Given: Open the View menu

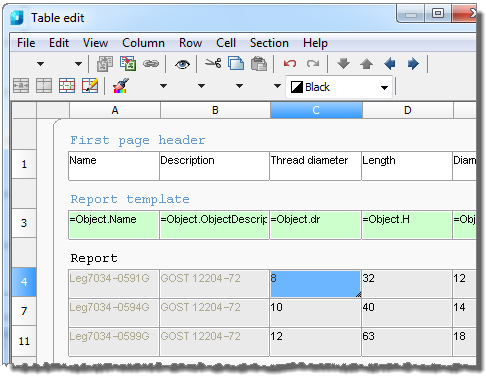Looking at the screenshot, I should [x=95, y=43].
